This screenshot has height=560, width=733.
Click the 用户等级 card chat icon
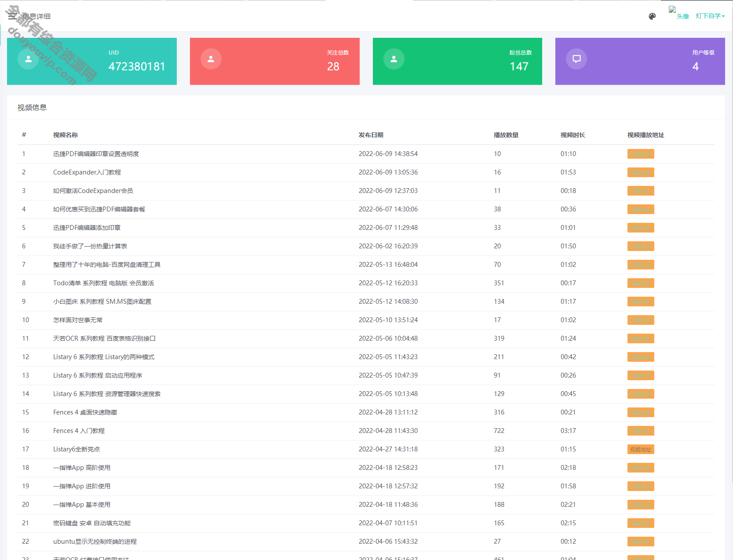click(x=576, y=59)
